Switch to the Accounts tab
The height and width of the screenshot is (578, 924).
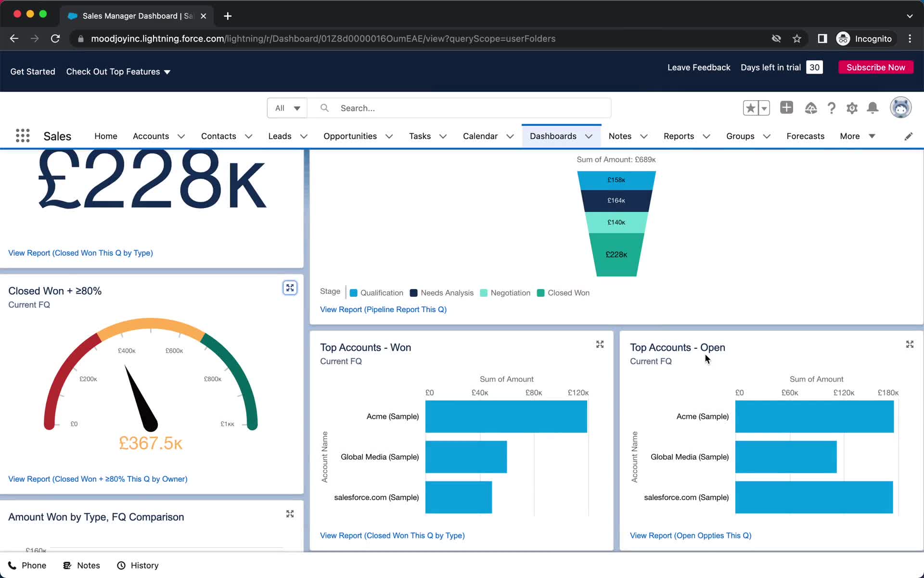click(x=151, y=136)
